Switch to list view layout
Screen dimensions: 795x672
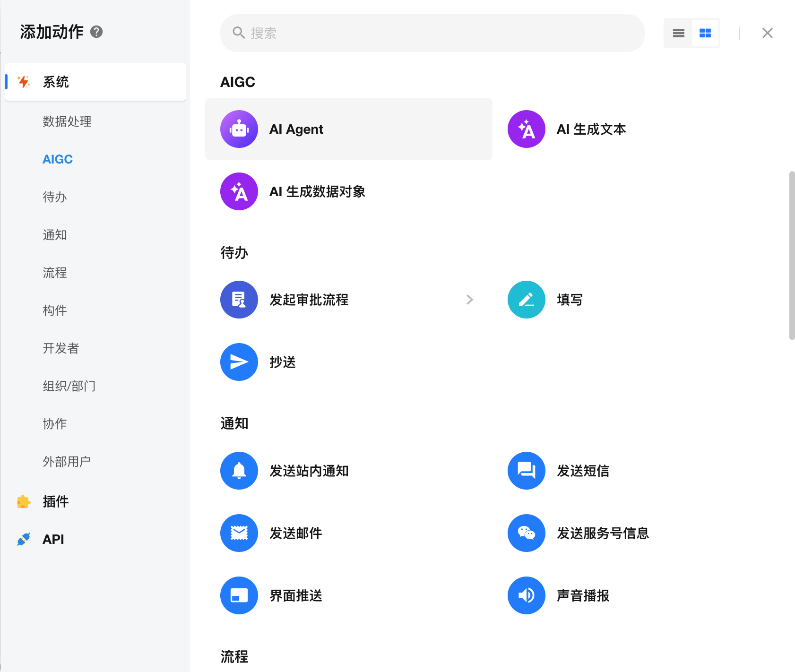678,33
